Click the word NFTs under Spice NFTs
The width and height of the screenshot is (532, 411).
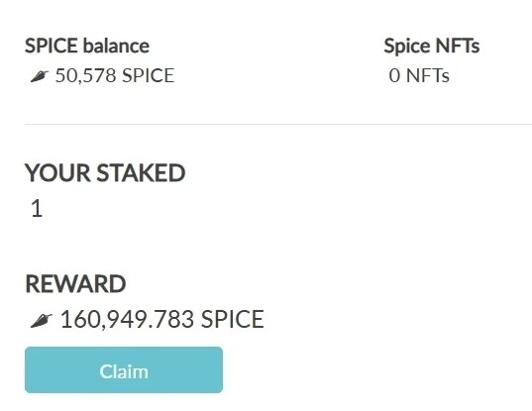(x=428, y=75)
